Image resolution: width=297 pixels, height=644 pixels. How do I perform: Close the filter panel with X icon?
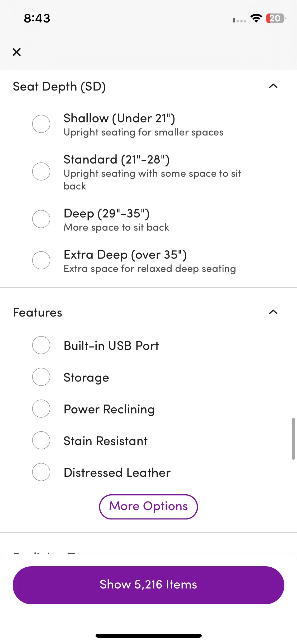[17, 52]
